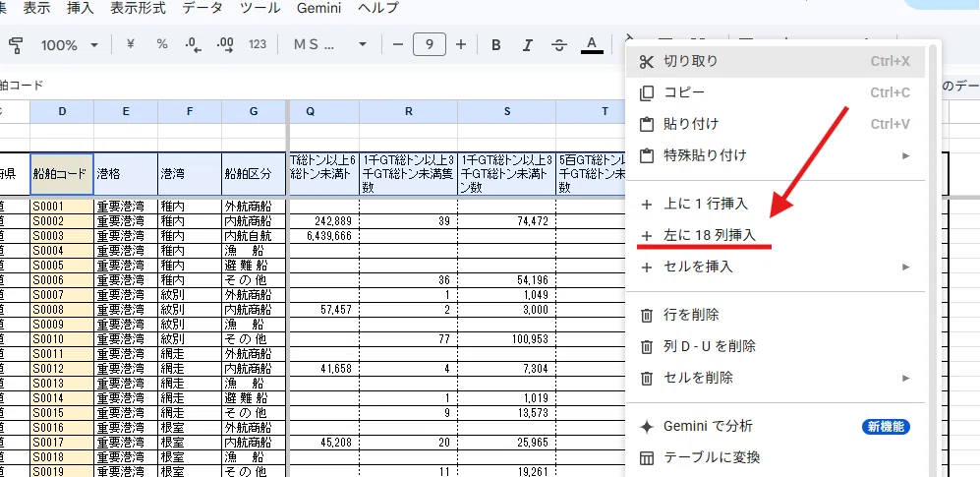Decrease font size with minus button

[x=398, y=44]
